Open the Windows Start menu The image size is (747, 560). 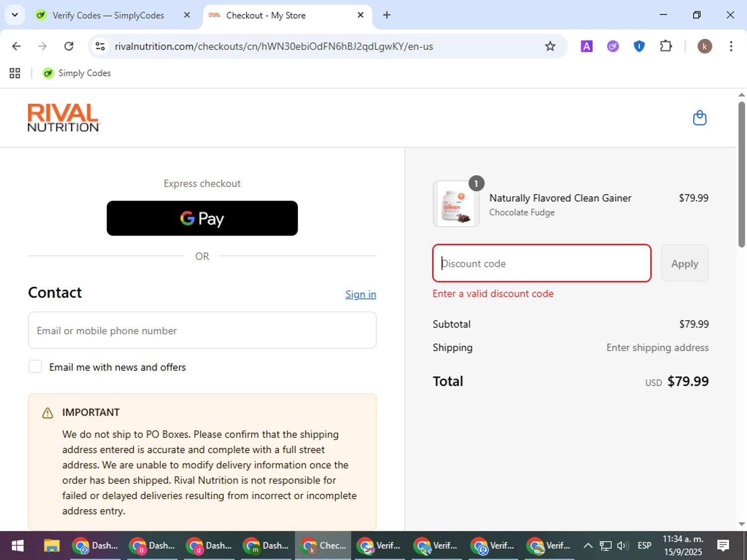click(17, 546)
